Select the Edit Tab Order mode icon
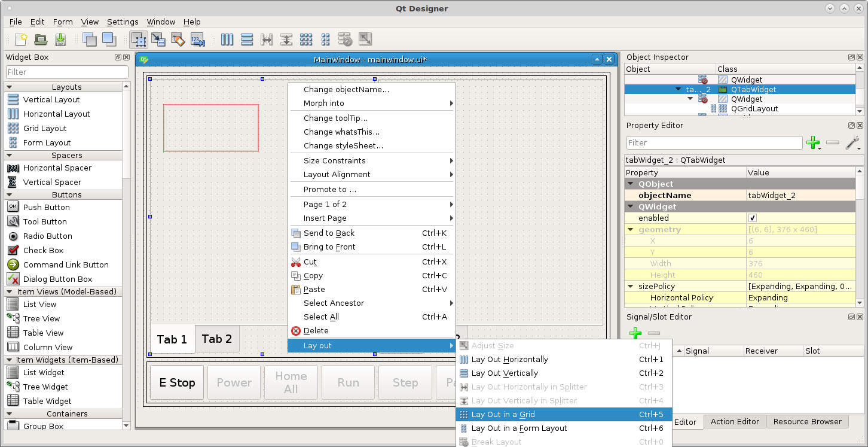 tap(198, 39)
